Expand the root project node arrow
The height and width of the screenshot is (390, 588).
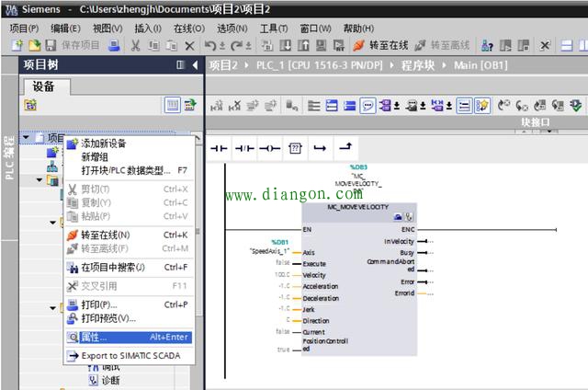click(27, 138)
